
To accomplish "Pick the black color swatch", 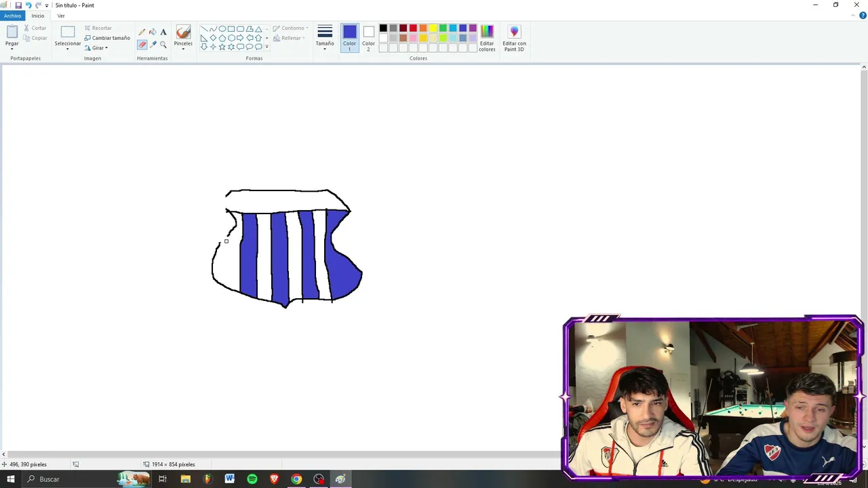I will click(383, 28).
